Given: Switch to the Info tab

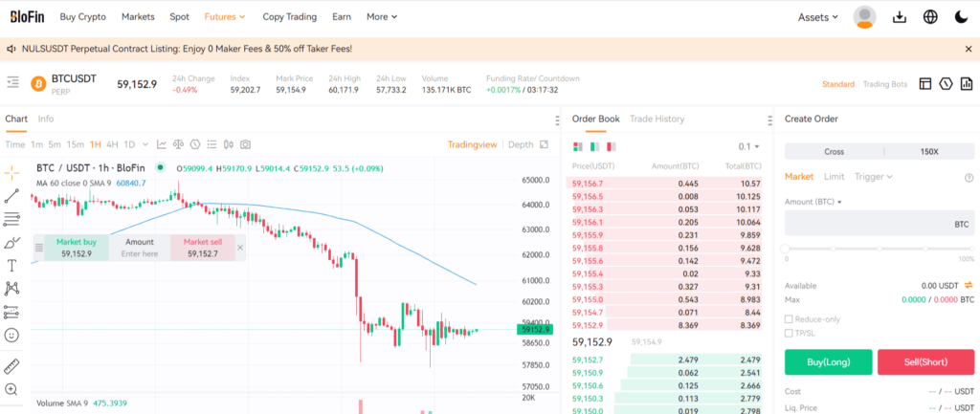Looking at the screenshot, I should click(46, 119).
